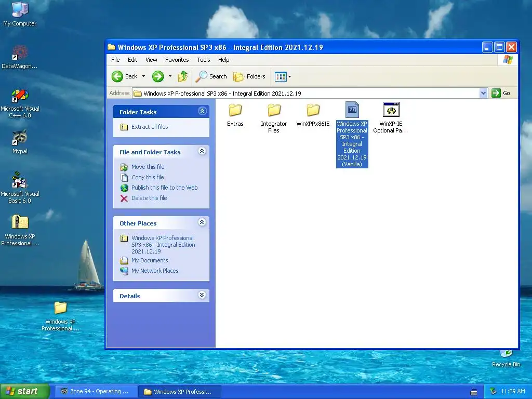
Task: Click Move this file link
Action: pyautogui.click(x=148, y=167)
